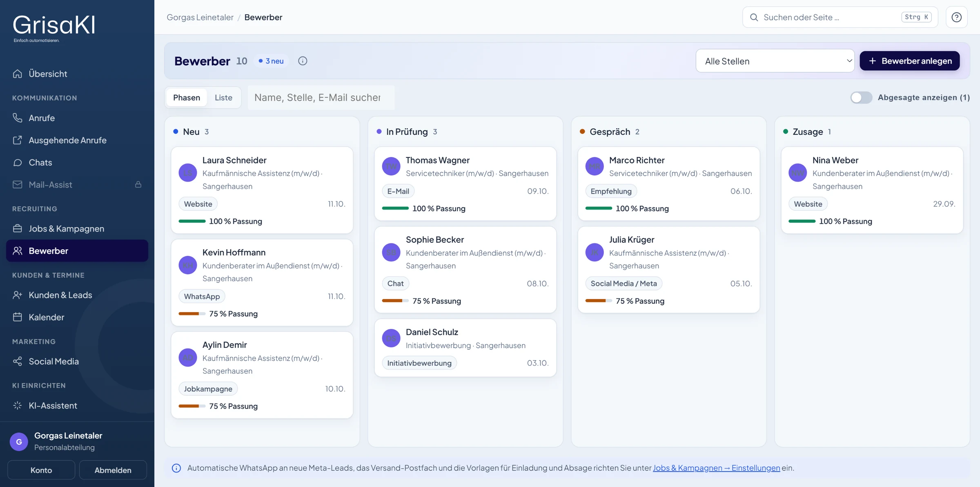Click Laura Schneider's avatar
The image size is (980, 487).
pos(188,173)
